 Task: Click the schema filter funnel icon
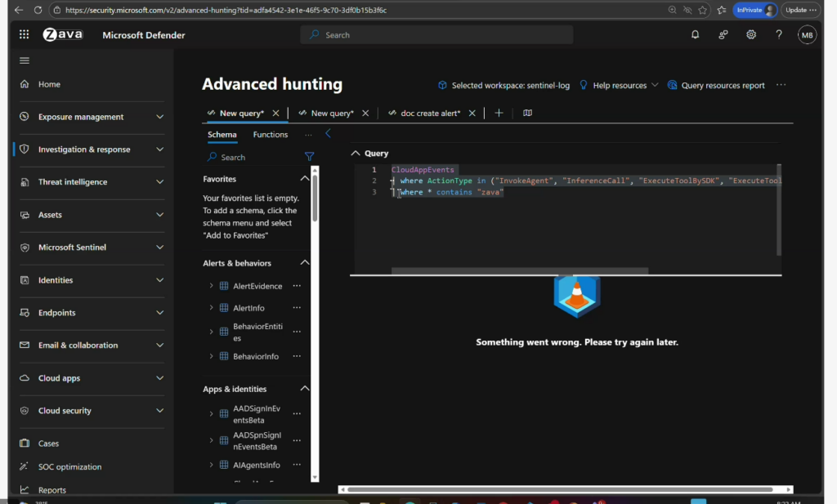pyautogui.click(x=309, y=157)
